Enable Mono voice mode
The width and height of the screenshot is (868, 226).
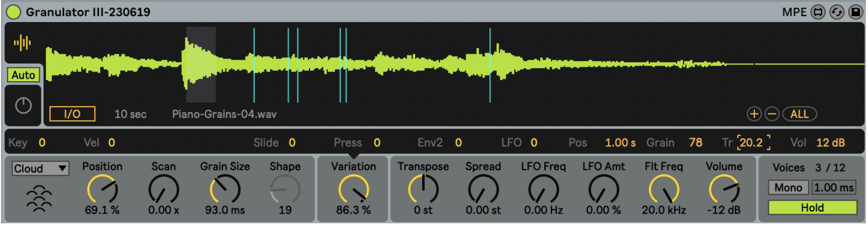point(788,187)
